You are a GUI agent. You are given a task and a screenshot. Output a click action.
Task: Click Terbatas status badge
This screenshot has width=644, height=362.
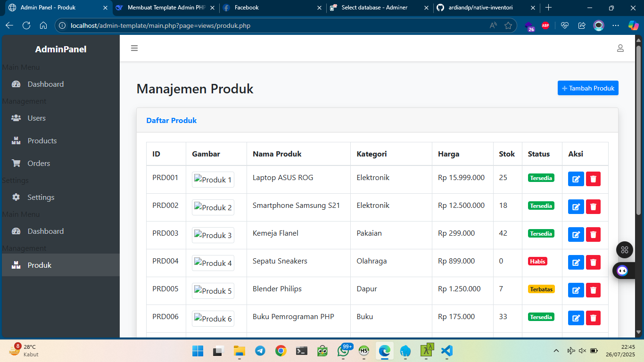[x=541, y=289]
